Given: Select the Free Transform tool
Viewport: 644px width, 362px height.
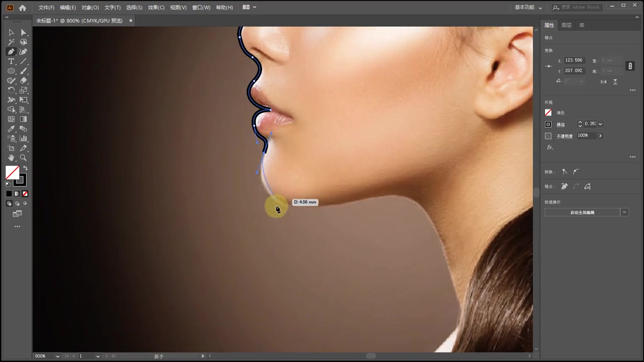Looking at the screenshot, I should coord(23,100).
